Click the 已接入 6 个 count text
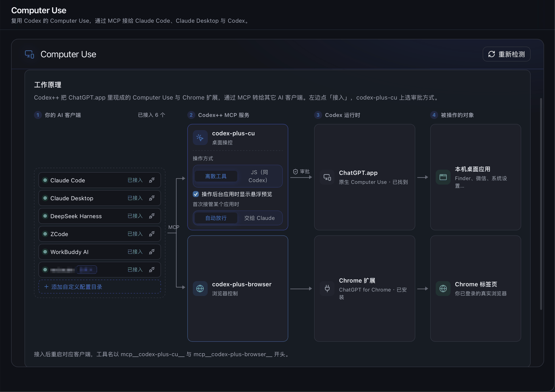This screenshot has width=555, height=392. [x=152, y=115]
